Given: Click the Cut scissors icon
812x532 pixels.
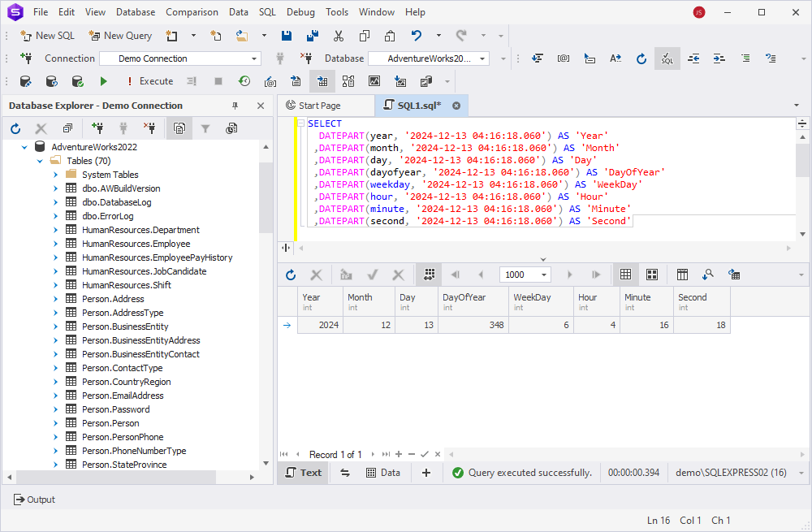Looking at the screenshot, I should coord(339,36).
